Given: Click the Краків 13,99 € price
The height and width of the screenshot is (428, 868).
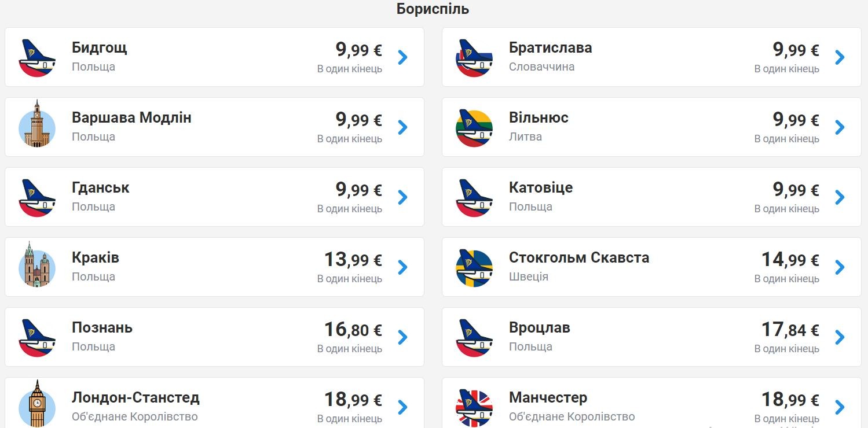Looking at the screenshot, I should point(353,260).
